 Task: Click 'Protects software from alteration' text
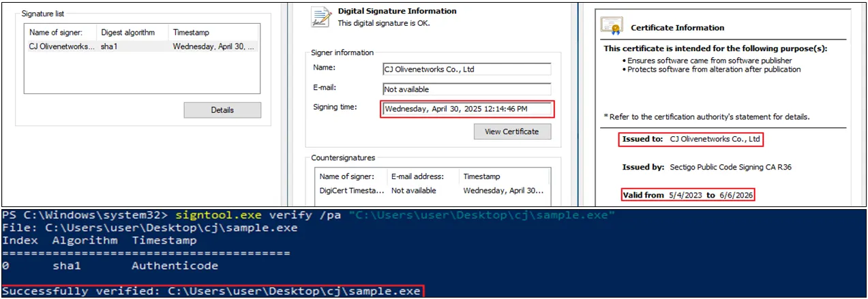pos(714,69)
